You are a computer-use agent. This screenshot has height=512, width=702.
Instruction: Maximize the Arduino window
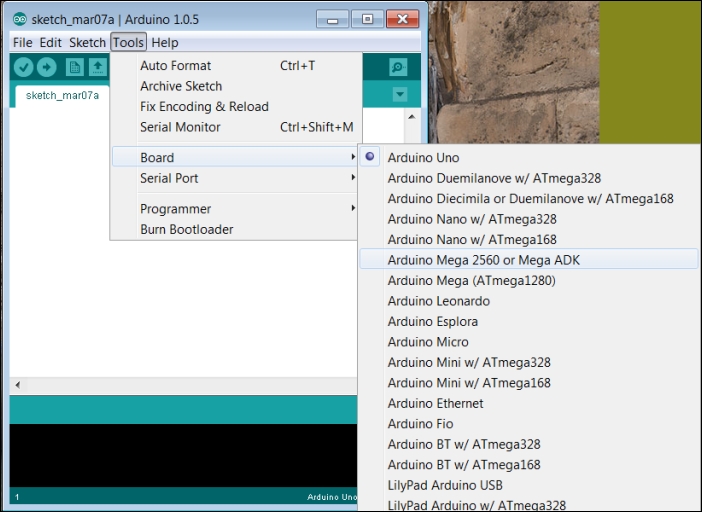tap(368, 19)
